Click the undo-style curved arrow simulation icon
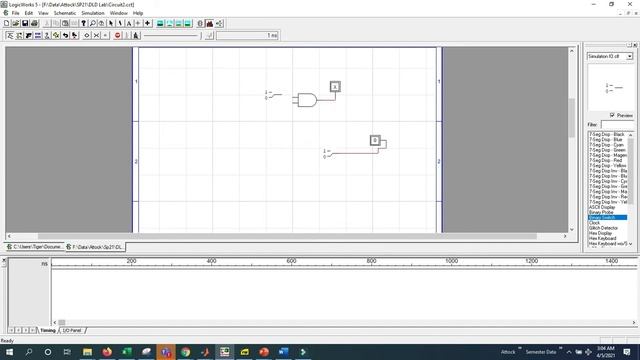 pyautogui.click(x=65, y=36)
